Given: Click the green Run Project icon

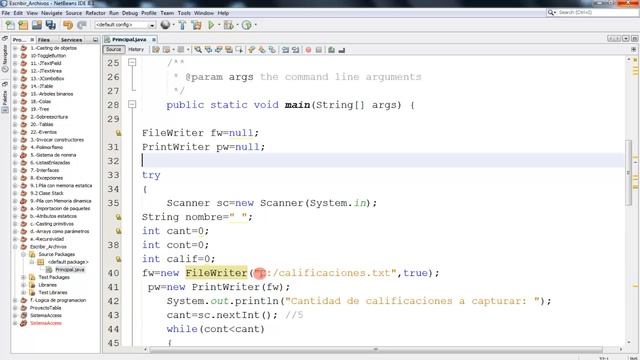Looking at the screenshot, I should 211,25.
